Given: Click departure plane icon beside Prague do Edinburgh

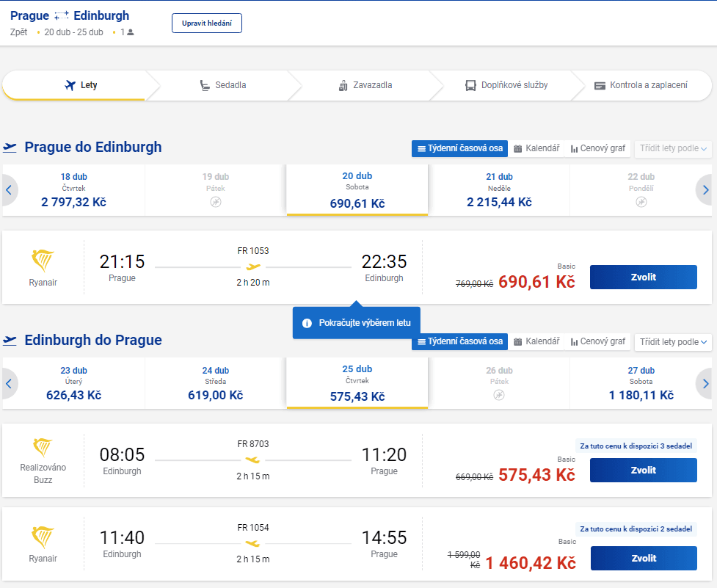Looking at the screenshot, I should [x=10, y=148].
